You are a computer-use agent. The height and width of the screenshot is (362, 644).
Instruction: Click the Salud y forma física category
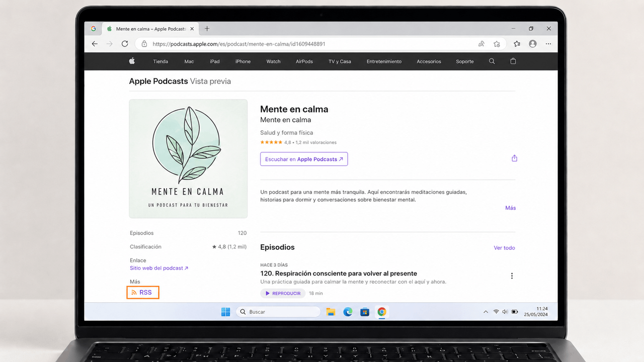[286, 133]
